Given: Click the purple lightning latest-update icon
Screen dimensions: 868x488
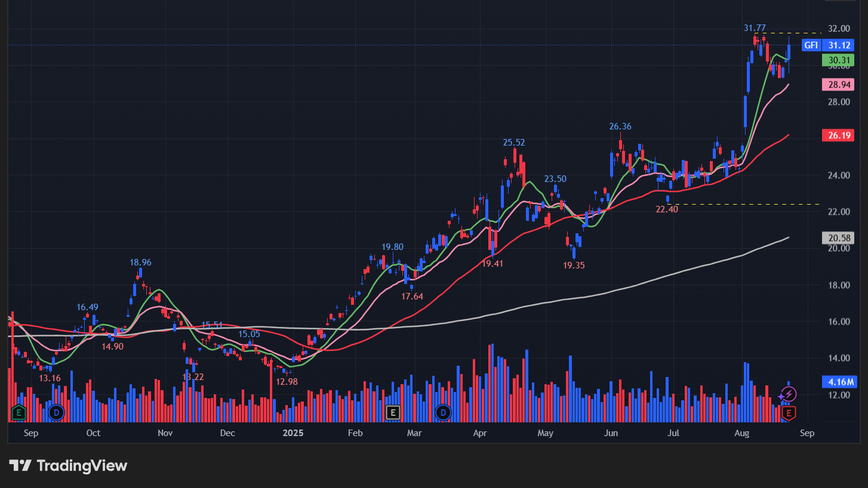Looking at the screenshot, I should [x=789, y=394].
